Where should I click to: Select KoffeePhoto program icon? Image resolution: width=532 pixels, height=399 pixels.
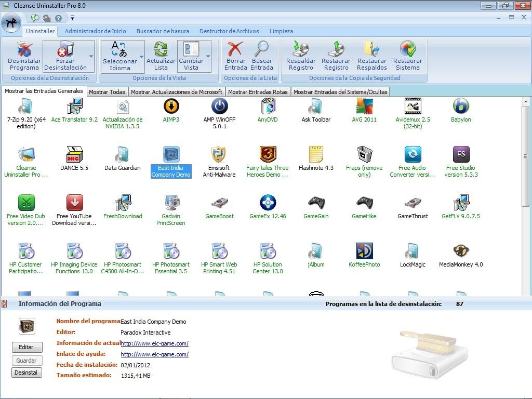(364, 251)
